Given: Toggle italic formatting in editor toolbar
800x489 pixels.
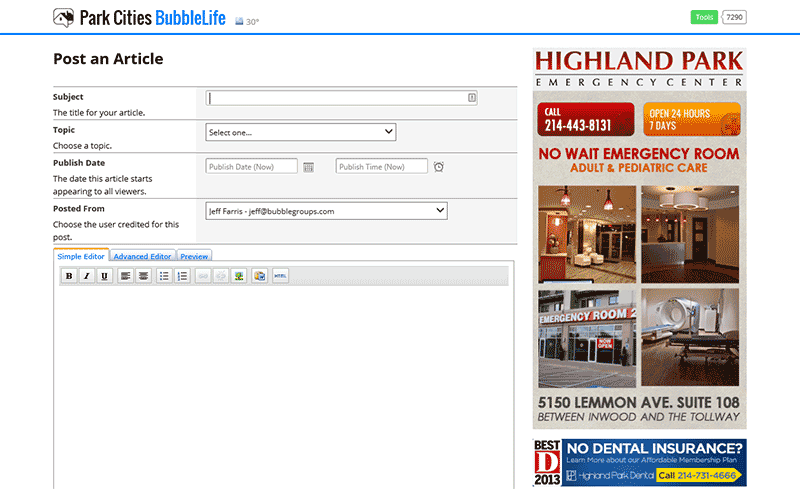Looking at the screenshot, I should [x=87, y=276].
